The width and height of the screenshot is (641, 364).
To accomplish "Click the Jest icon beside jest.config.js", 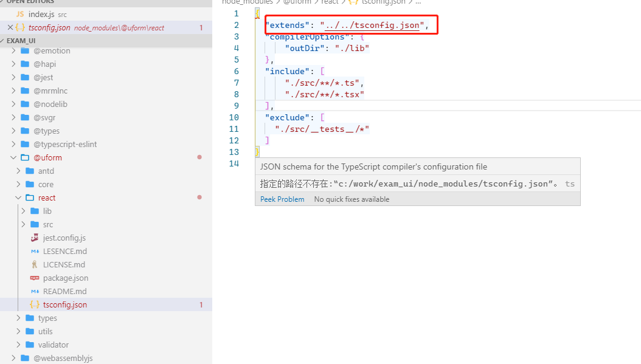I will 35,238.
